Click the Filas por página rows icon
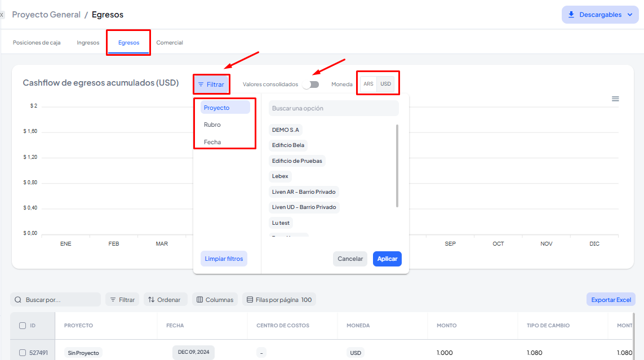This screenshot has height=360, width=644. coord(250,300)
